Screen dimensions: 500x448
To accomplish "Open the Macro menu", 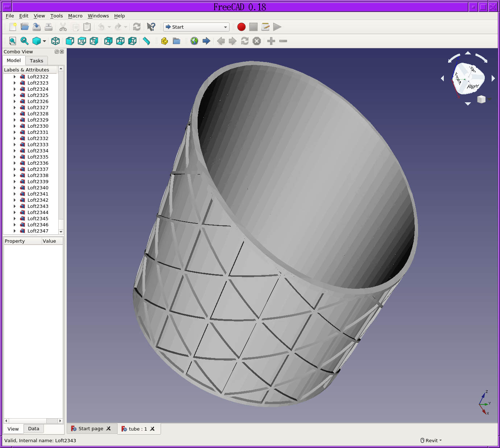I will 75,16.
